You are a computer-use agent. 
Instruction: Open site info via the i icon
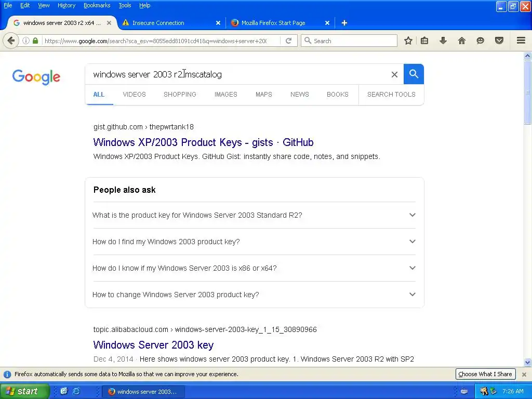tap(26, 41)
